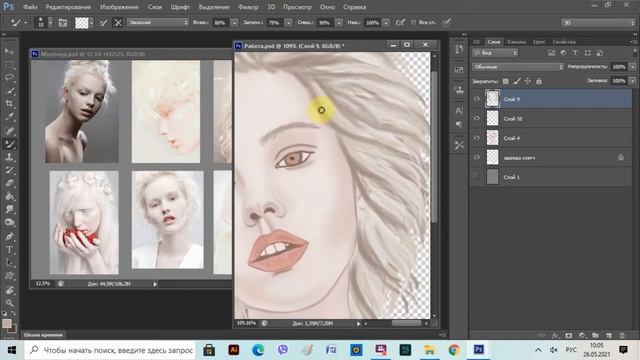Select the Path Selection tool
This screenshot has width=640, height=360.
coord(9,262)
